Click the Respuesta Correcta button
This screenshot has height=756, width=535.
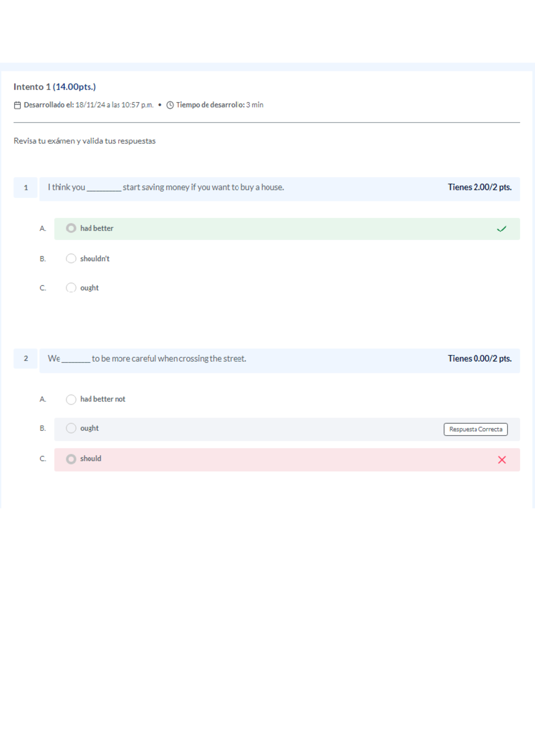(476, 429)
